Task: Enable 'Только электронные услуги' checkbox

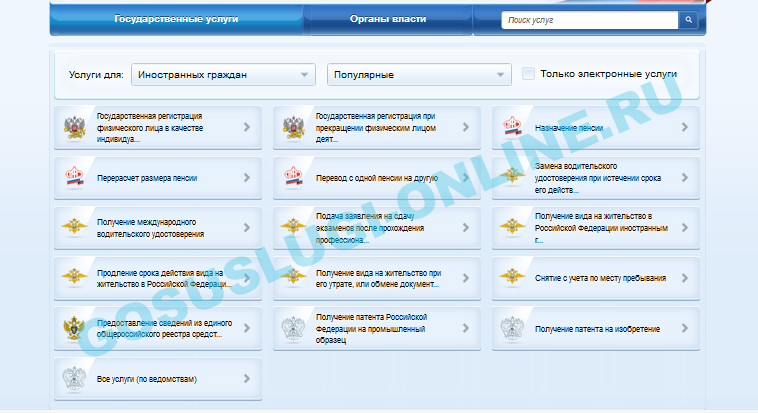Action: (529, 74)
